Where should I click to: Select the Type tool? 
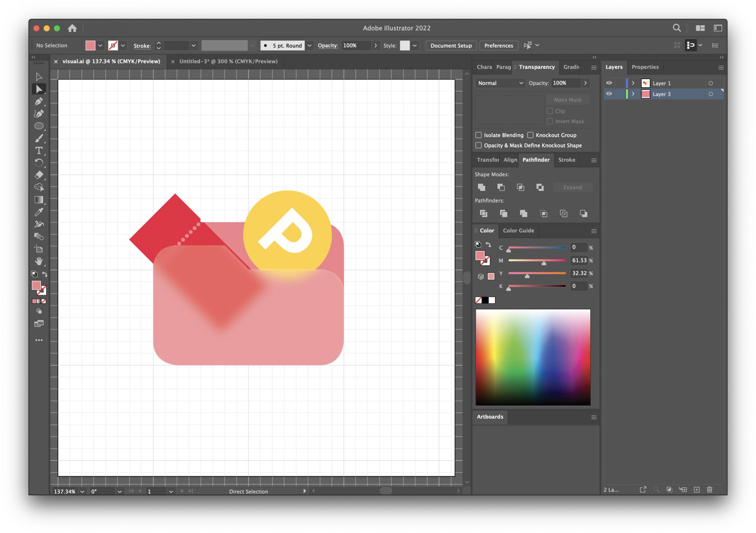click(x=39, y=151)
